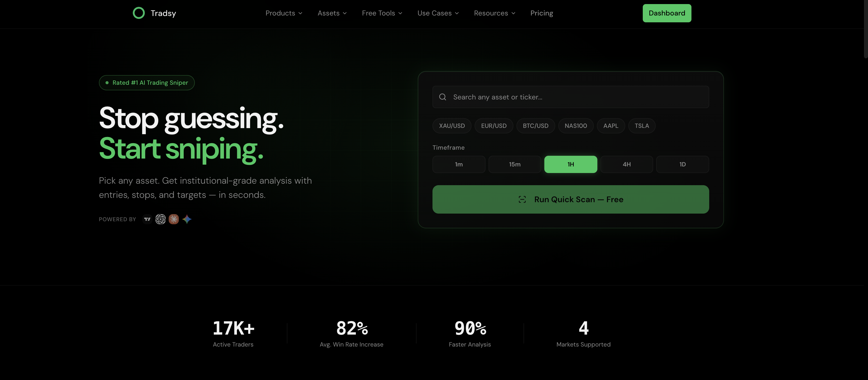Expand the Resources menu chevron
This screenshot has height=380, width=868.
click(513, 13)
